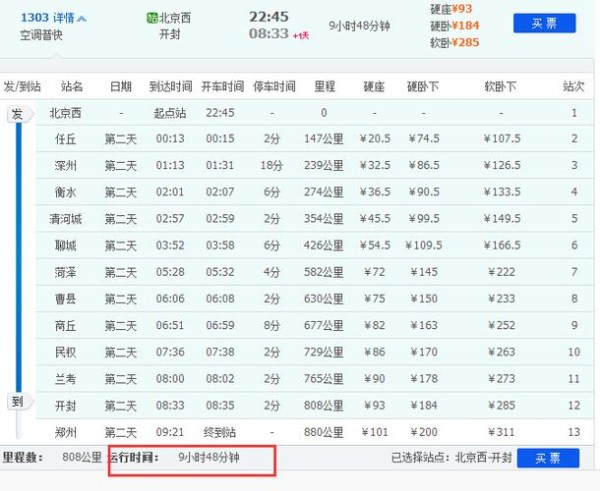
Task: Click the 郑州 station row name
Action: (65, 432)
